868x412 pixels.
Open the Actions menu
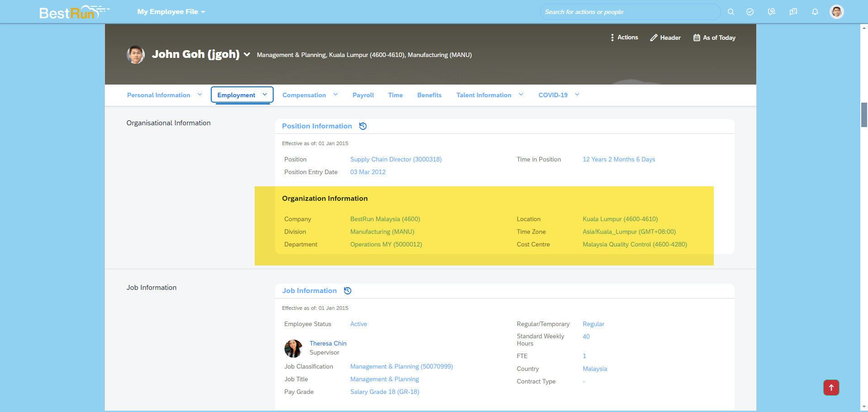click(624, 38)
